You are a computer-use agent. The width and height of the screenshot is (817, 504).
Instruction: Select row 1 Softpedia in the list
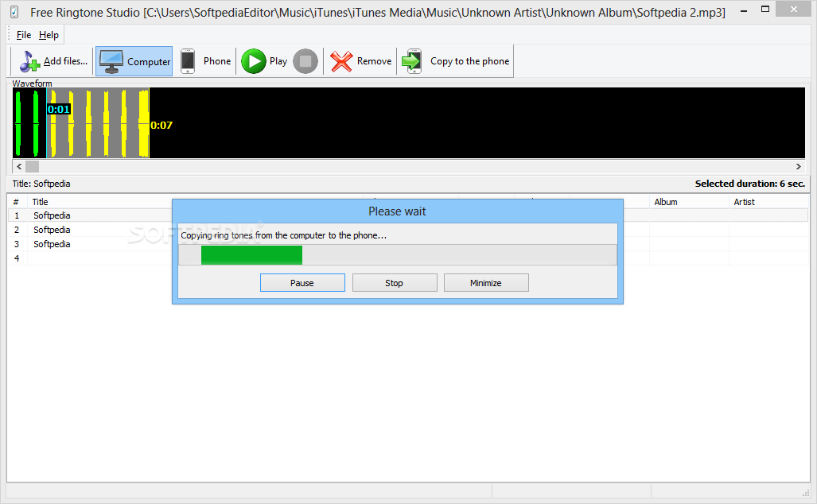[408, 215]
